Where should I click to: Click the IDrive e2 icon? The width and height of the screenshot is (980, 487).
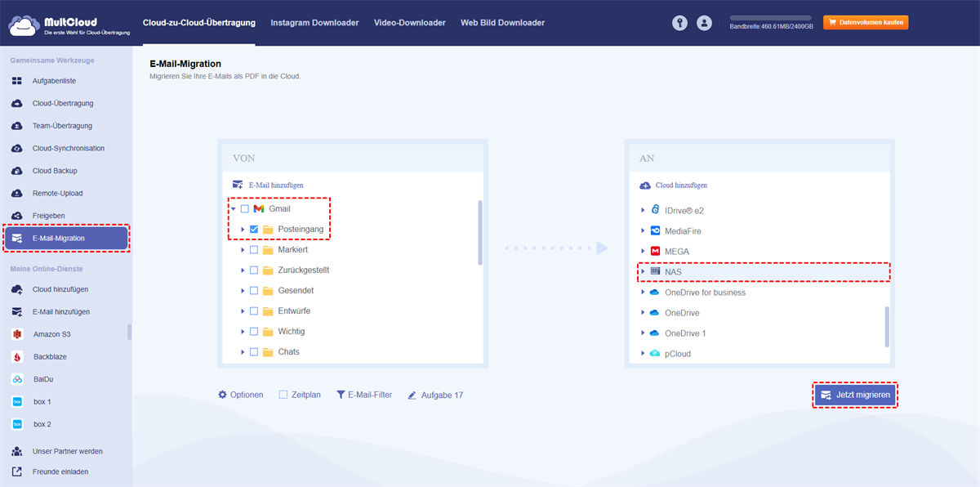click(654, 211)
